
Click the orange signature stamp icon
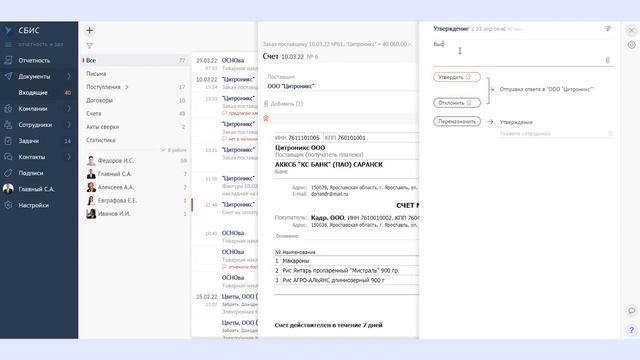pos(266,118)
